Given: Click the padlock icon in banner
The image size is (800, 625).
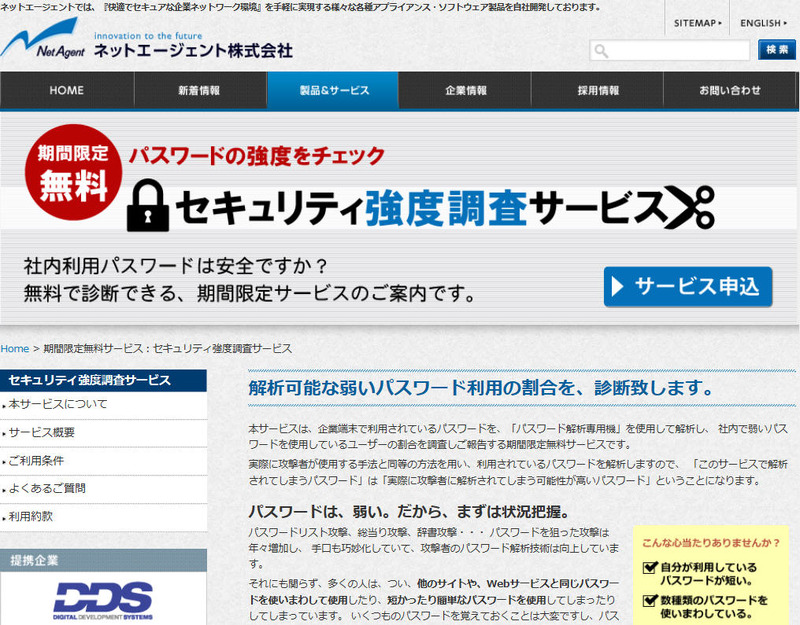Looking at the screenshot, I should point(148,205).
